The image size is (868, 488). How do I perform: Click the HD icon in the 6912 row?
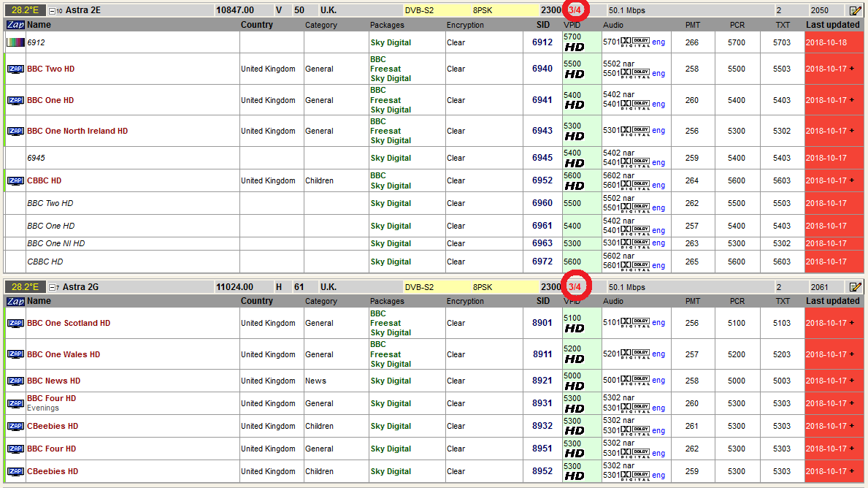click(x=575, y=47)
